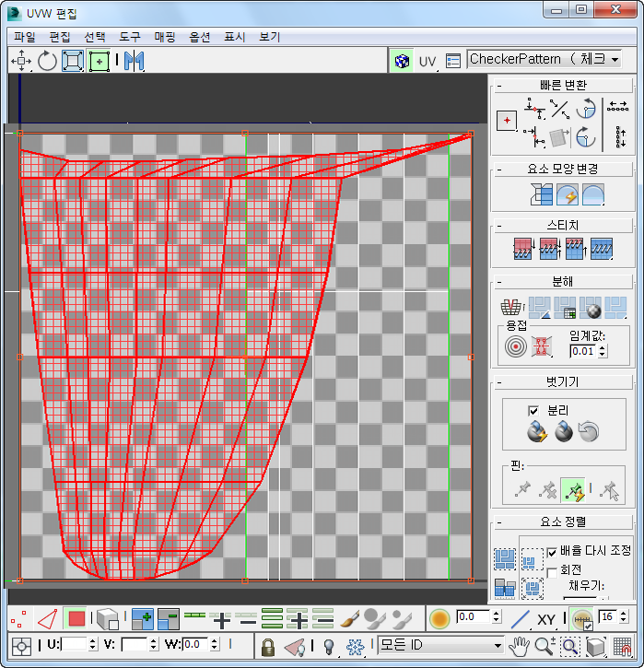Click the peel mode icon
The image size is (644, 668).
click(x=564, y=432)
